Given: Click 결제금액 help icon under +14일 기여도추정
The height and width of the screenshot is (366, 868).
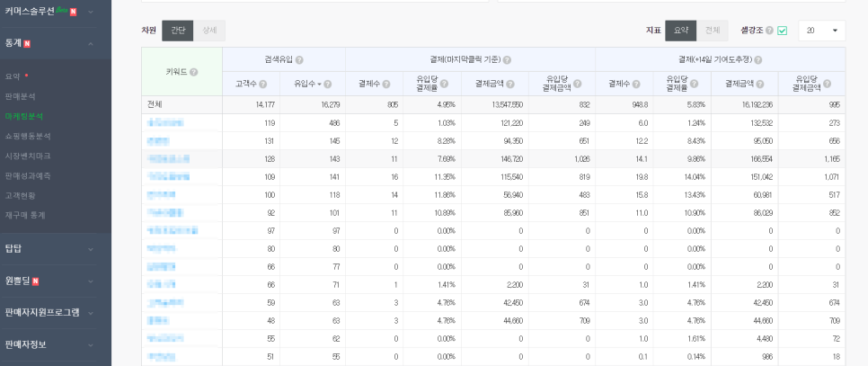Looking at the screenshot, I should coord(760,85).
